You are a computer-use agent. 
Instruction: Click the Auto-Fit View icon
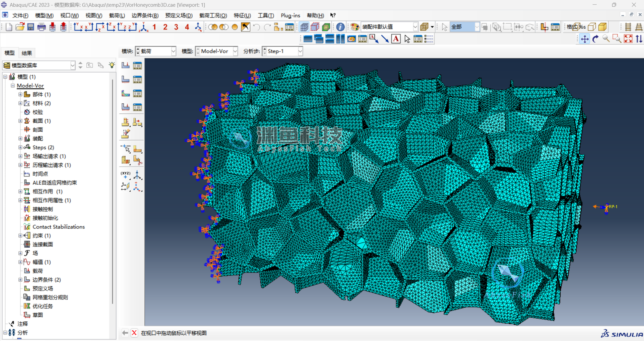[628, 39]
